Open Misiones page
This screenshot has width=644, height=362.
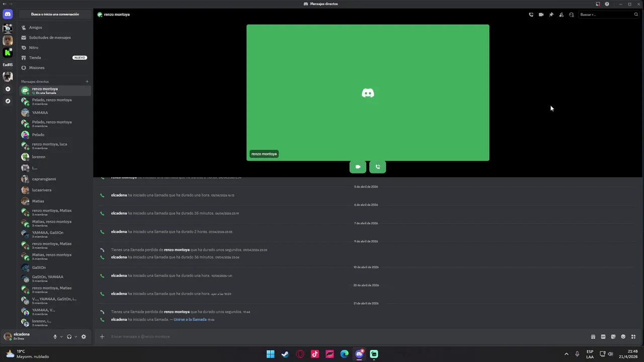[x=55, y=68]
